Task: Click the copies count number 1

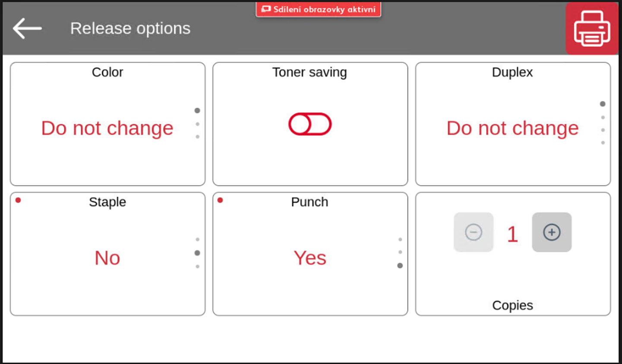Action: coord(512,234)
